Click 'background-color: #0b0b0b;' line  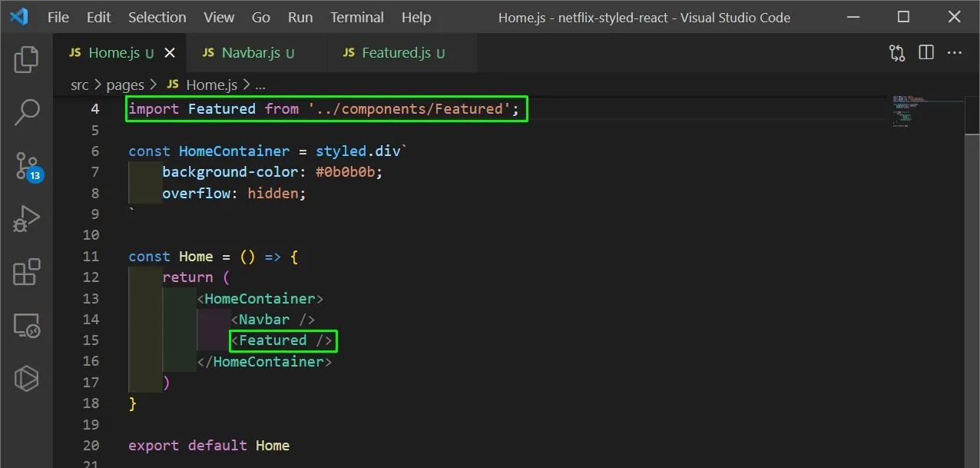[x=272, y=172]
